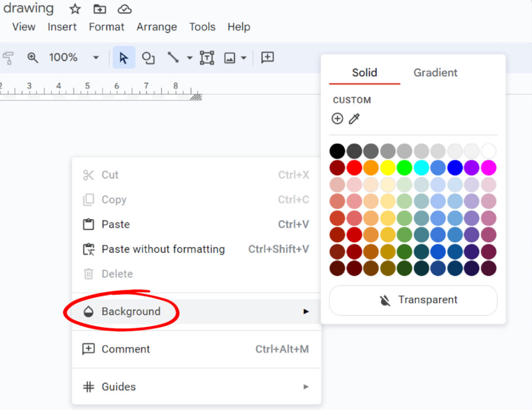The height and width of the screenshot is (410, 532).
Task: Check the cloud save status icon
Action: (x=124, y=9)
